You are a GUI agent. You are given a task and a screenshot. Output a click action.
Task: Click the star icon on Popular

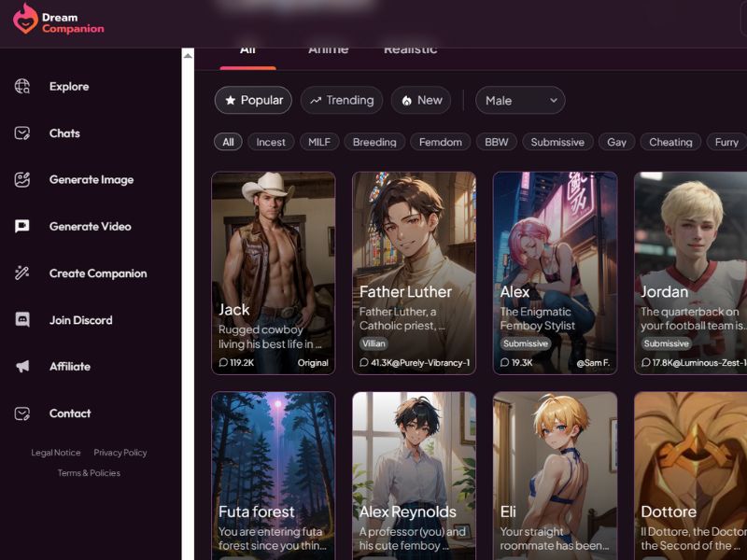pos(231,100)
